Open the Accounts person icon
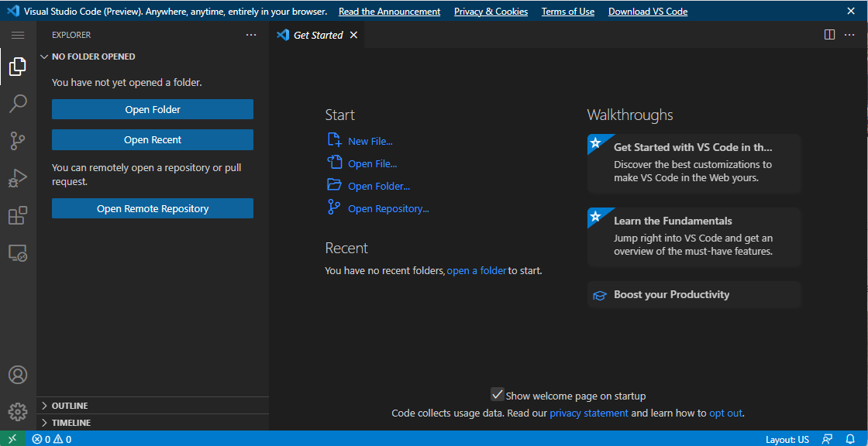868x446 pixels. tap(18, 375)
